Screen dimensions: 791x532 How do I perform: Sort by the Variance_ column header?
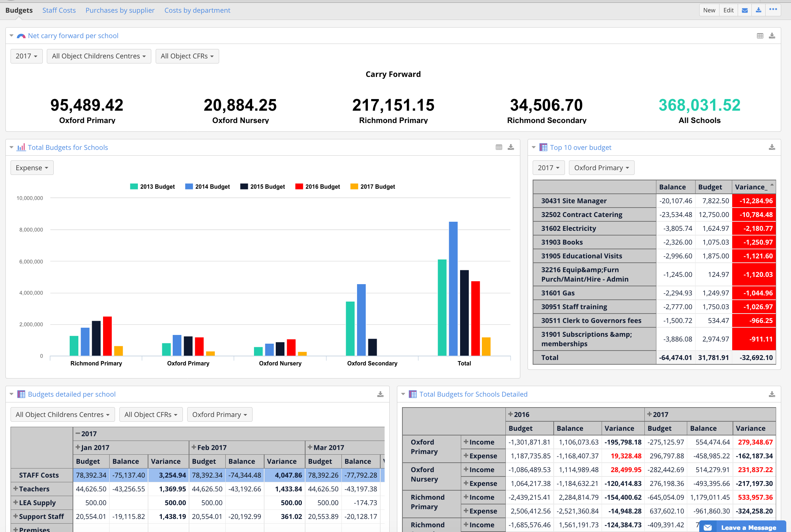tap(751, 187)
